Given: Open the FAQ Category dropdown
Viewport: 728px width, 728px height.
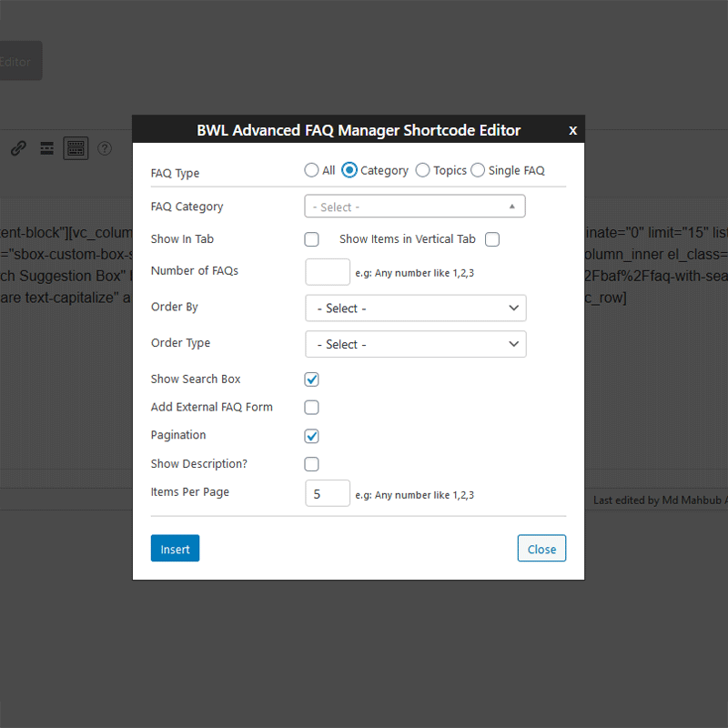Looking at the screenshot, I should 414,206.
